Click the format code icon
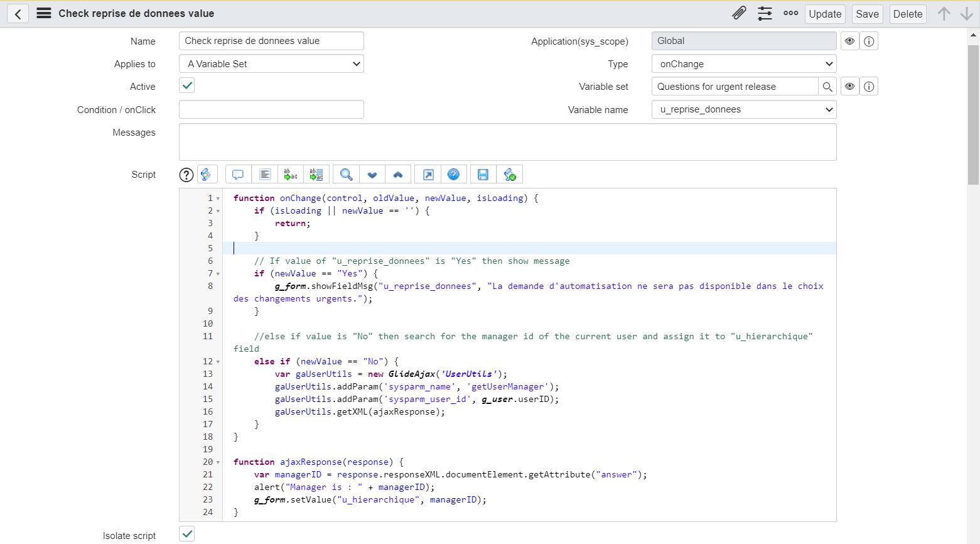This screenshot has height=544, width=980. tap(265, 175)
